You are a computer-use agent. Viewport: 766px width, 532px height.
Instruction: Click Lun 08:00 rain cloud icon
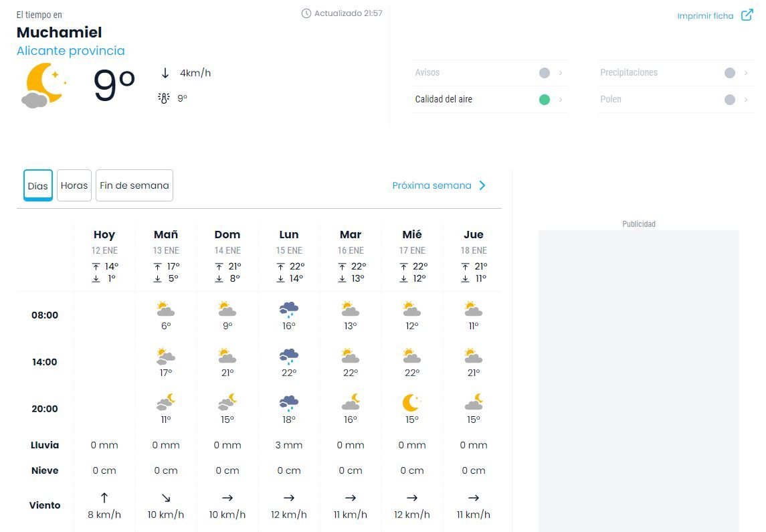click(x=289, y=310)
